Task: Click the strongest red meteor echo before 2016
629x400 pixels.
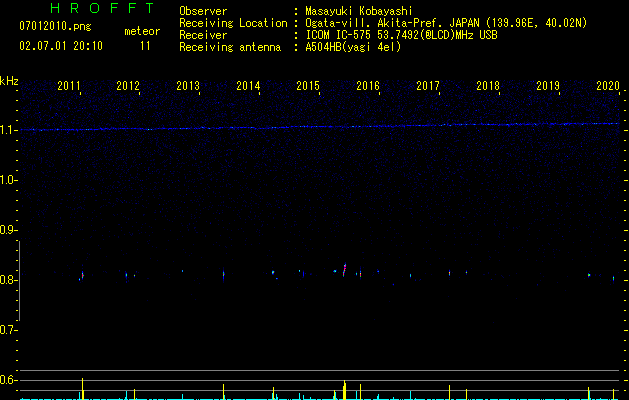Action: pyautogui.click(x=345, y=269)
